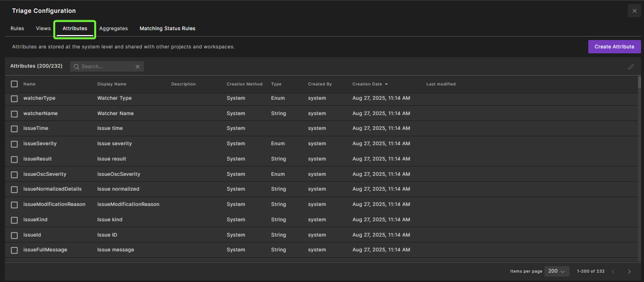The width and height of the screenshot is (644, 282).
Task: Check the watcherType row checkbox
Action: click(14, 98)
